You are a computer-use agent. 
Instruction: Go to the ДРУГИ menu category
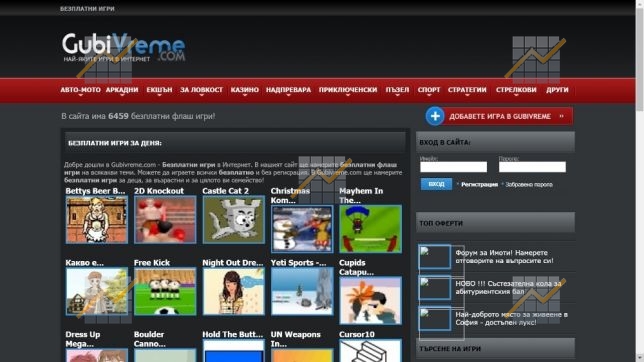(x=557, y=90)
